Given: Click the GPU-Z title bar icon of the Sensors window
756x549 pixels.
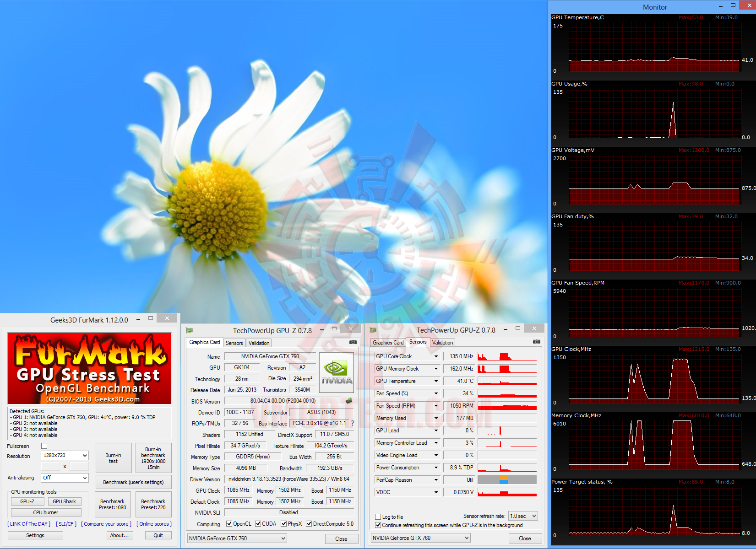Looking at the screenshot, I should tap(373, 330).
